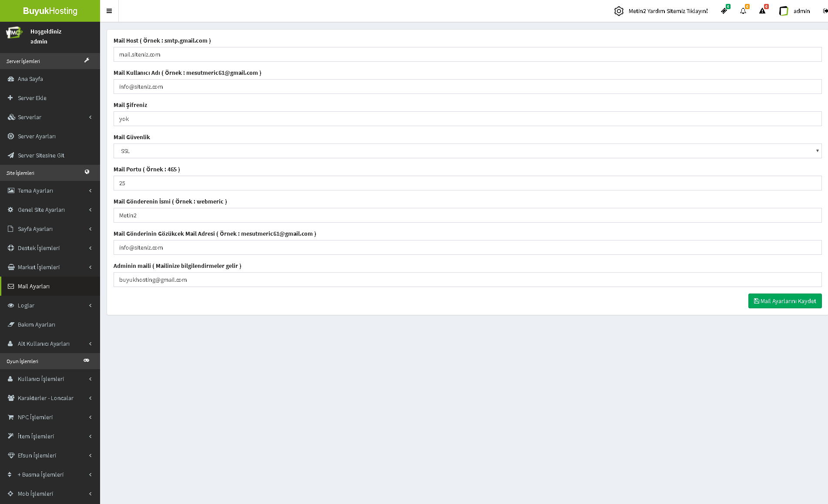Viewport: 828px width, 504px height.
Task: Open the Mail Güvenlik SSL dropdown
Action: coord(467,151)
